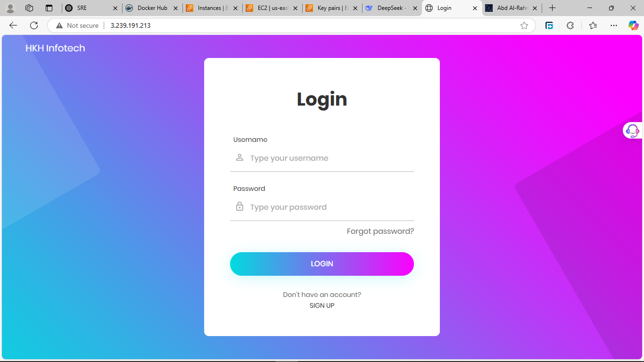Click the user icon in username field
Screen dimensions: 644x362
(239, 157)
